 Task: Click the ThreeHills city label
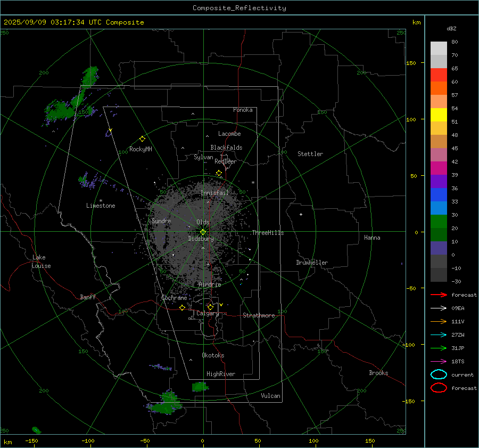coord(268,233)
